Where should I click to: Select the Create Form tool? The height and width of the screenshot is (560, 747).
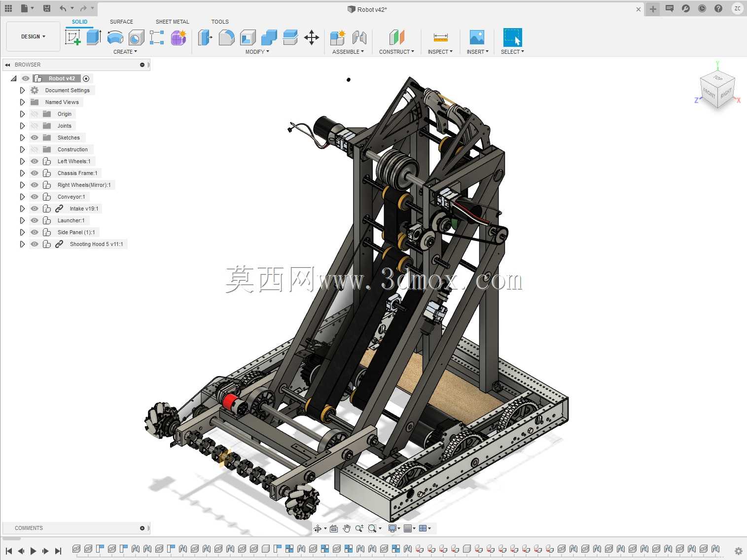178,37
